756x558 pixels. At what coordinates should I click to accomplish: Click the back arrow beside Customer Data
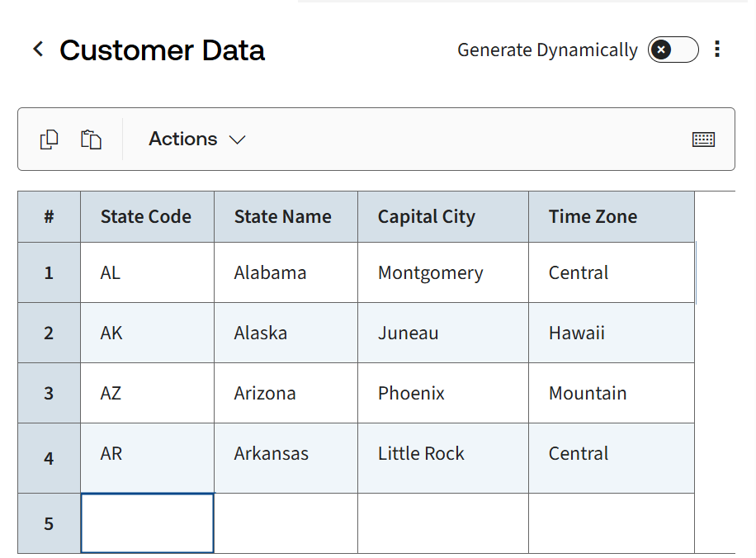[38, 50]
